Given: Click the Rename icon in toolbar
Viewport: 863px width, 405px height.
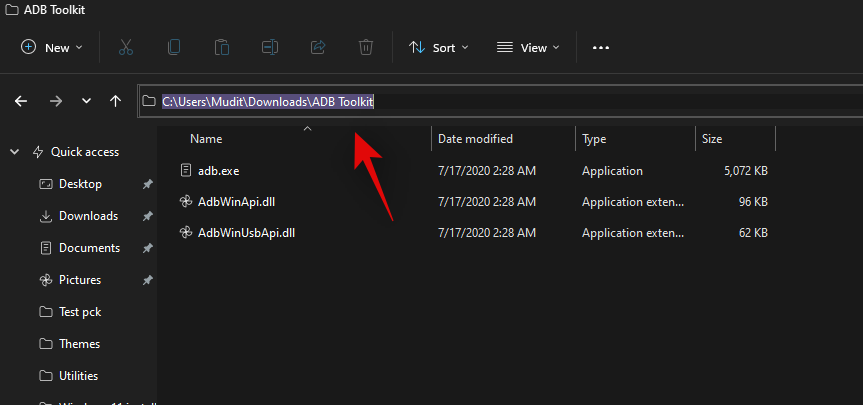Looking at the screenshot, I should click(x=270, y=47).
